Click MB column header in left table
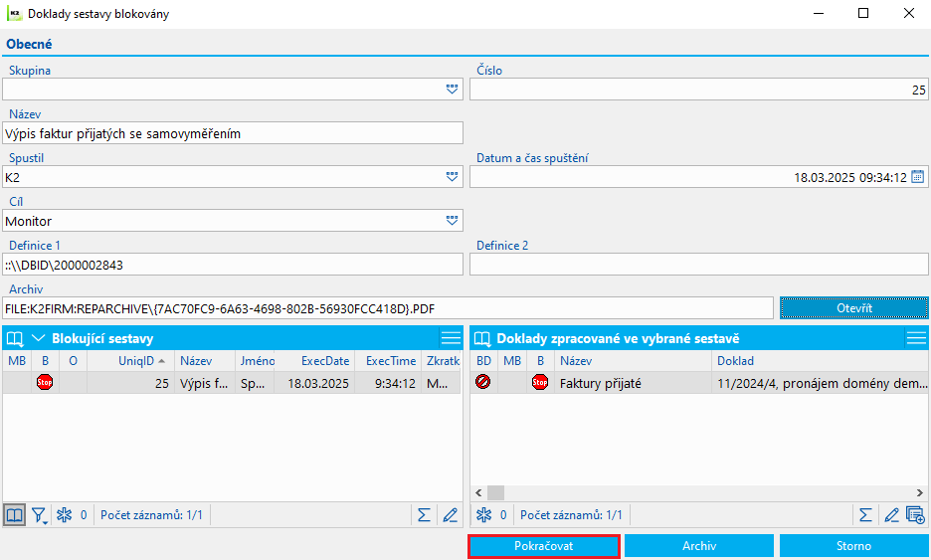The image size is (931, 560). tap(17, 360)
